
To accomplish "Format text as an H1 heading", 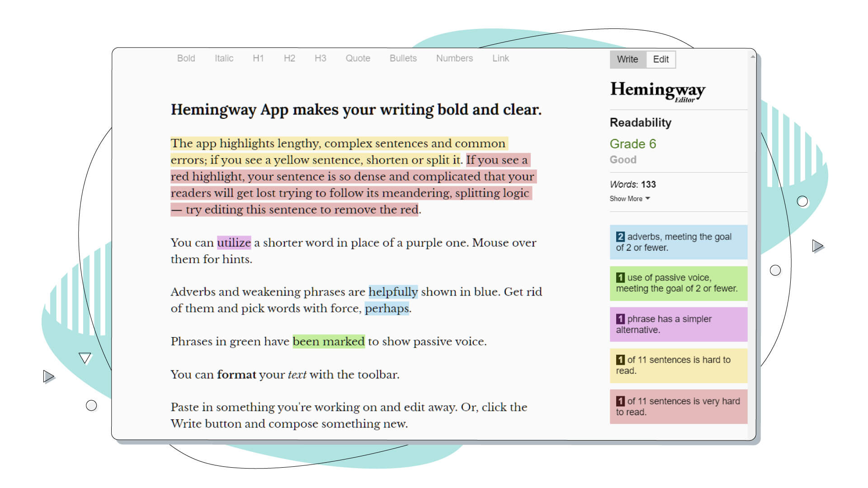I will coord(258,58).
